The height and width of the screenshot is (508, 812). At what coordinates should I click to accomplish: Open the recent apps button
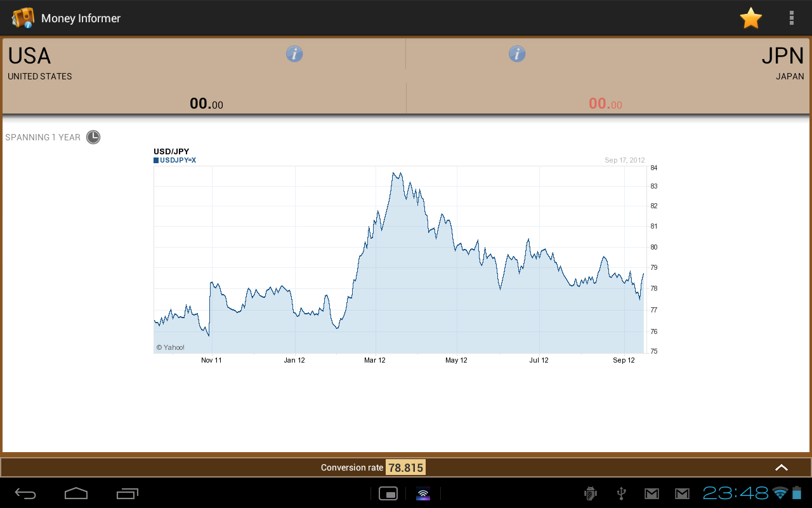click(127, 493)
